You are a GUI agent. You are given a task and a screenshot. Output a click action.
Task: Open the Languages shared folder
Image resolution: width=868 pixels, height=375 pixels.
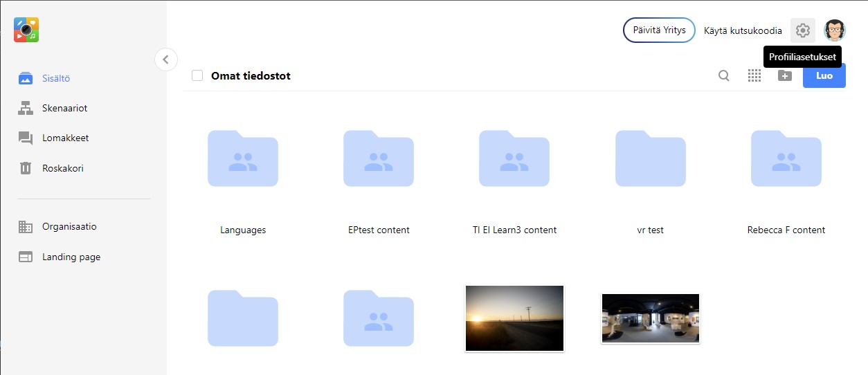coord(243,158)
